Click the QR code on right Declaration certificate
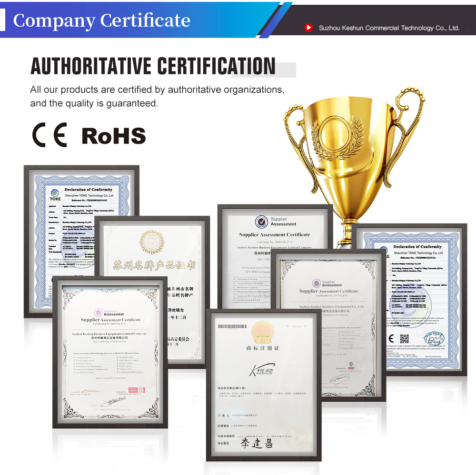 click(x=404, y=339)
